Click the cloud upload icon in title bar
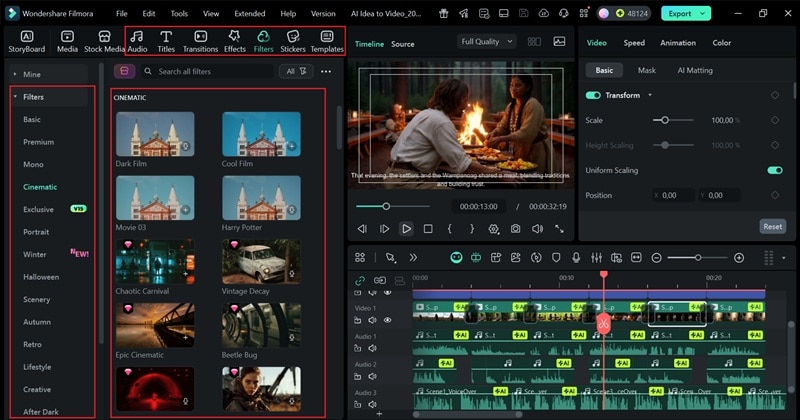 coord(543,14)
